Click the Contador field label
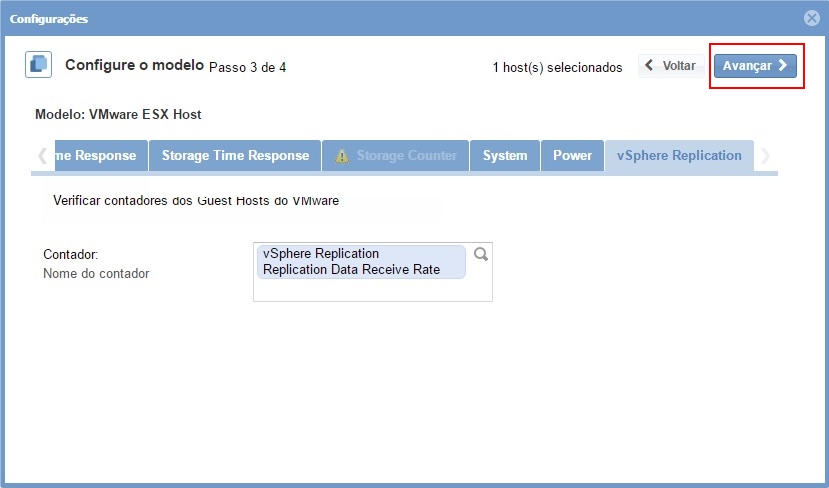829x488 pixels. pyautogui.click(x=70, y=255)
